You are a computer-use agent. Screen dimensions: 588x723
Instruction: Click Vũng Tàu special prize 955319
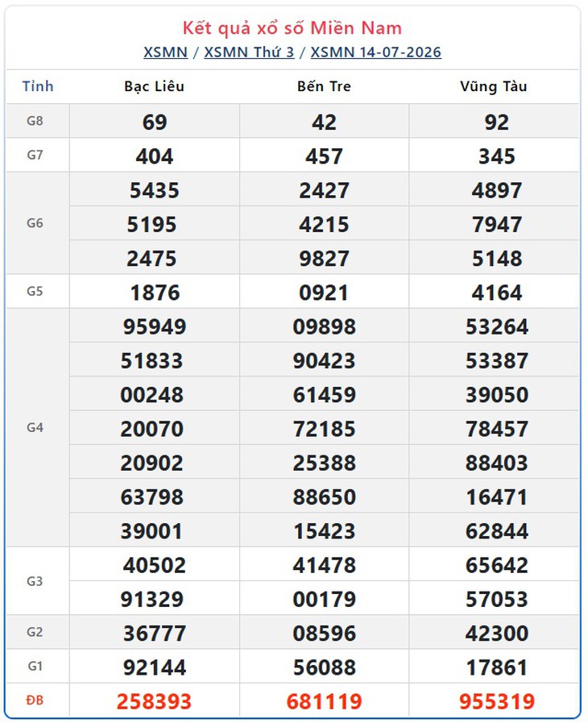(497, 701)
